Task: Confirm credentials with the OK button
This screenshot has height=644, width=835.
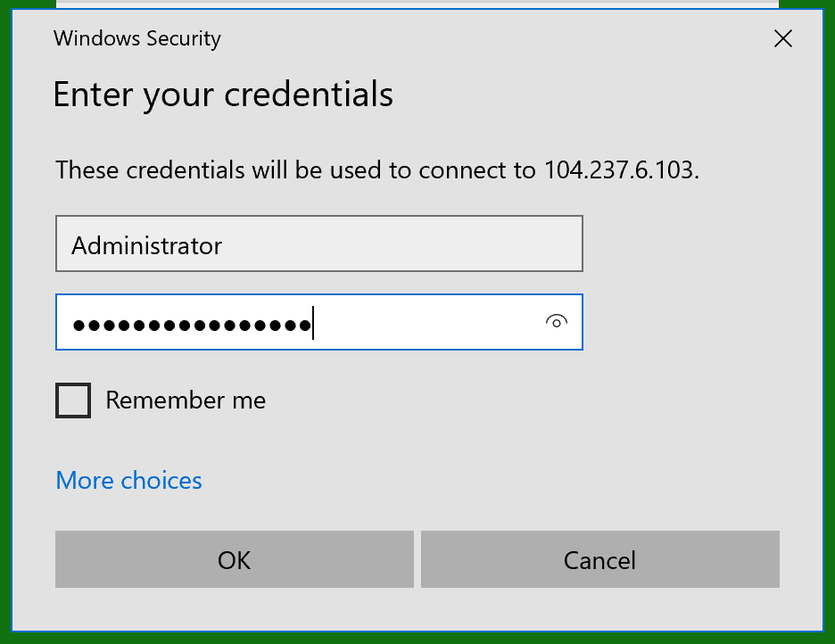Action: coord(235,559)
